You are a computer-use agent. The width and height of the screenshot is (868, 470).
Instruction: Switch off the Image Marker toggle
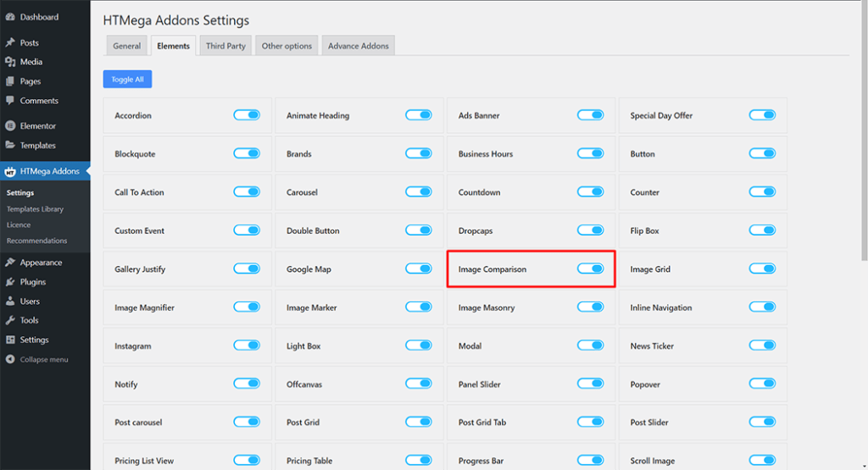(x=419, y=307)
